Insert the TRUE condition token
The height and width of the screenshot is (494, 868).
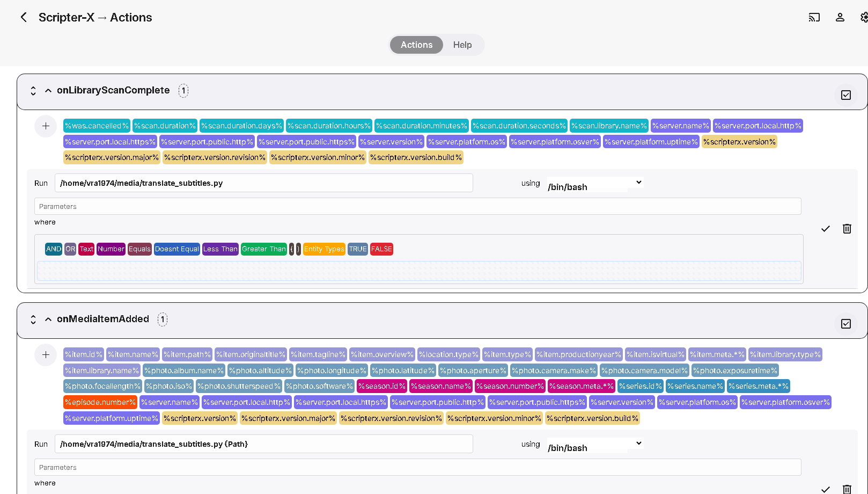(357, 249)
